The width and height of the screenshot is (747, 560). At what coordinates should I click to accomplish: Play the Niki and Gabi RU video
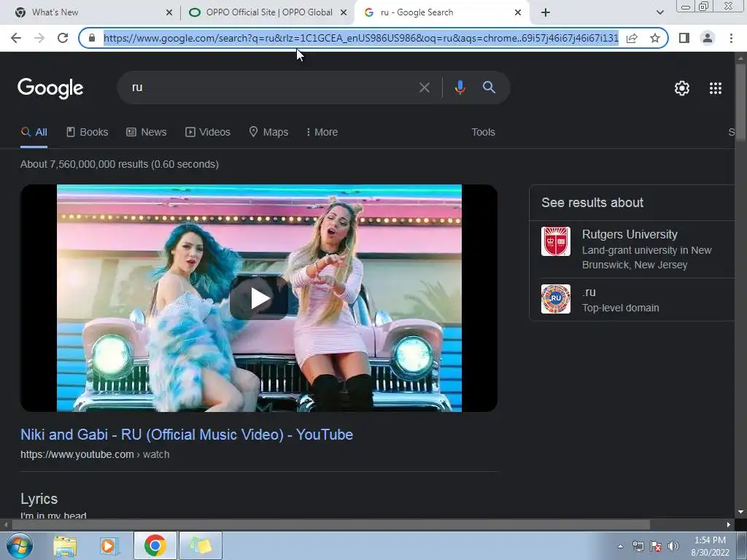tap(259, 298)
